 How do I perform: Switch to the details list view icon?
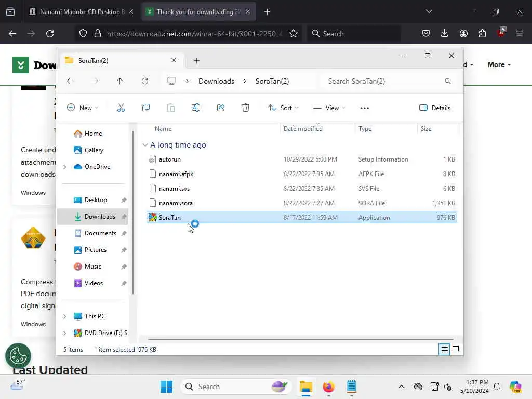[445, 349]
